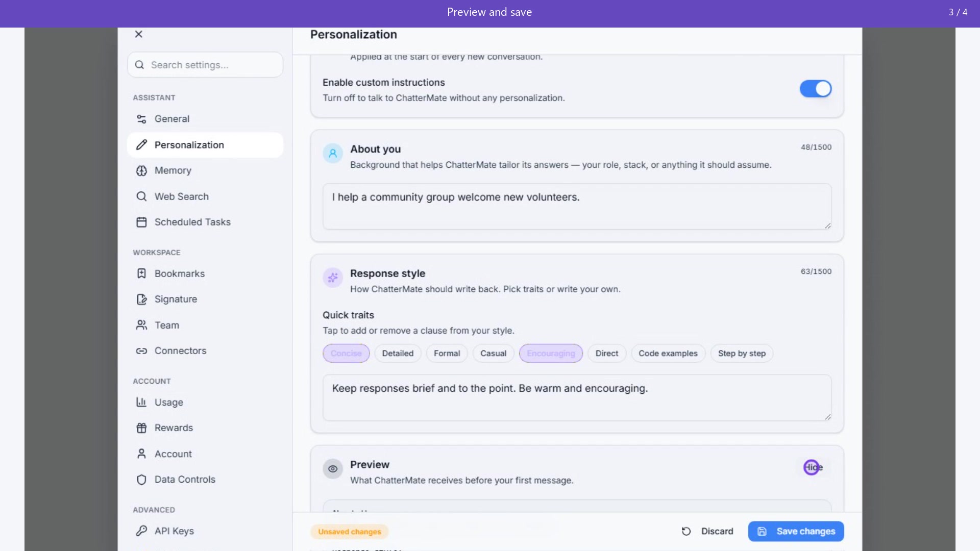Click the Response style text area
Viewport: 980px width, 551px height.
tap(577, 398)
